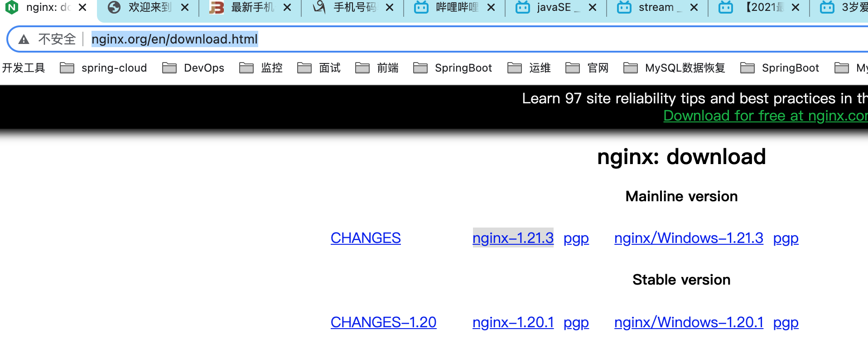Viewport: 868px width, 349px height.
Task: Open the second SpringBoot bookmark folder
Action: coord(780,68)
